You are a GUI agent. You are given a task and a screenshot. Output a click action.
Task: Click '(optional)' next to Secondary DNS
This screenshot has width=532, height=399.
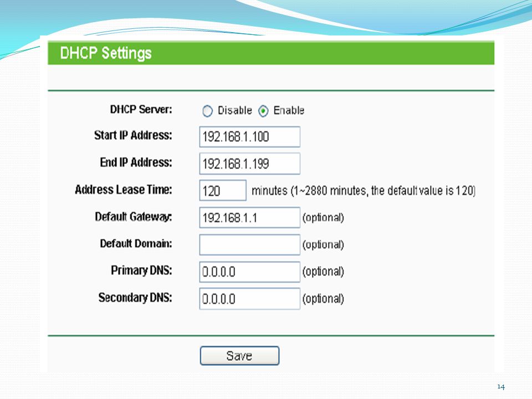pos(323,299)
